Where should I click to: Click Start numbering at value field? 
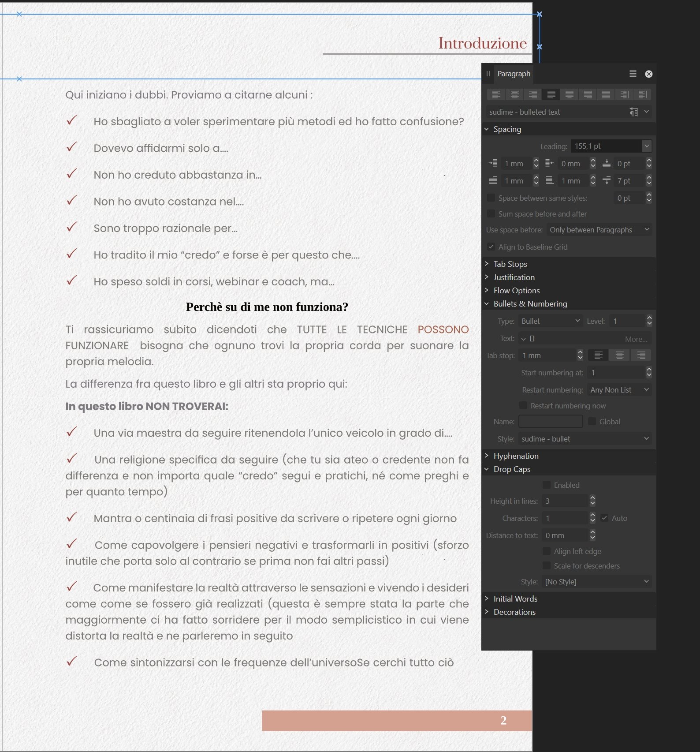616,373
